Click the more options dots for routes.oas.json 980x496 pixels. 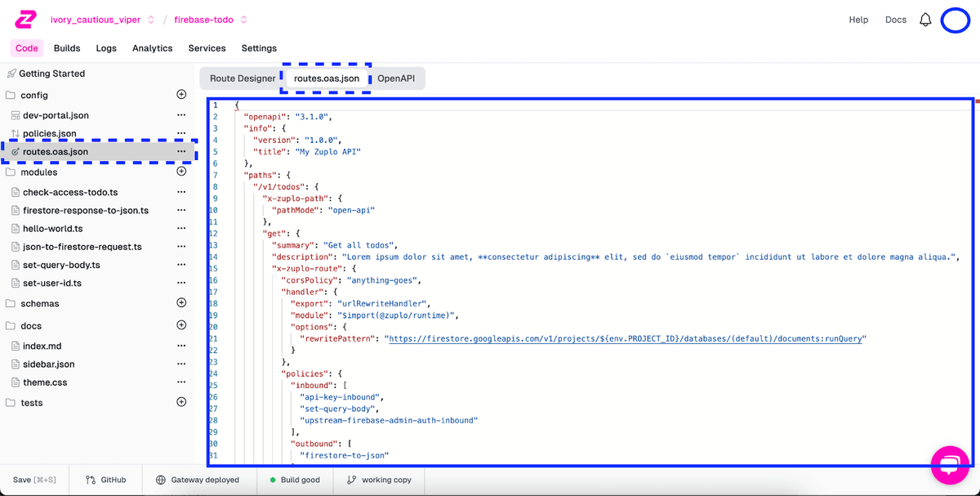(181, 151)
